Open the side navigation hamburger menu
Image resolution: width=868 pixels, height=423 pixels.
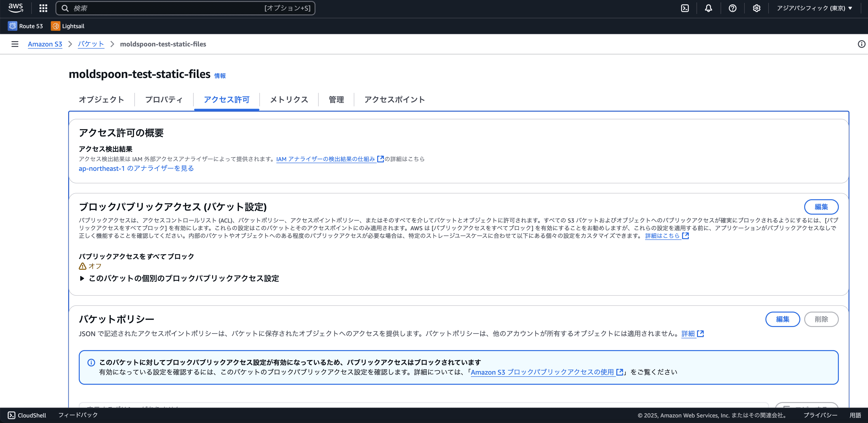click(15, 44)
